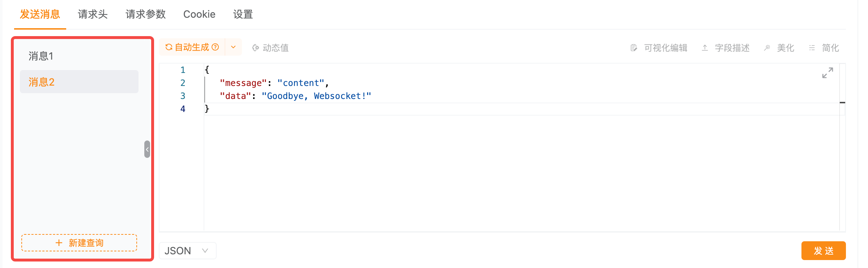The width and height of the screenshot is (868, 268).
Task: Switch to the 请求参数 tab
Action: 146,14
